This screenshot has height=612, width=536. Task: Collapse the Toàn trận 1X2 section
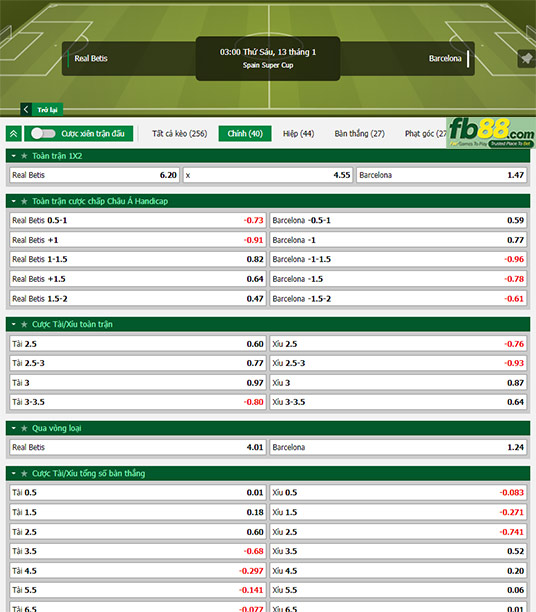coord(14,156)
